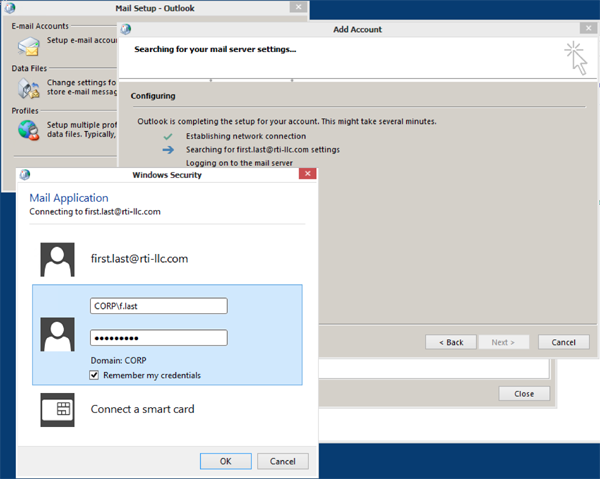Click the Configuring section heading
Image resolution: width=600 pixels, height=479 pixels.
tap(153, 96)
